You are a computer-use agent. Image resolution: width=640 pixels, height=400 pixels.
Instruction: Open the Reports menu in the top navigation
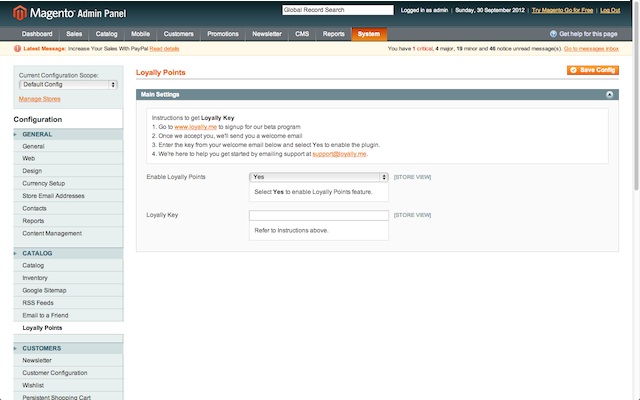click(333, 34)
